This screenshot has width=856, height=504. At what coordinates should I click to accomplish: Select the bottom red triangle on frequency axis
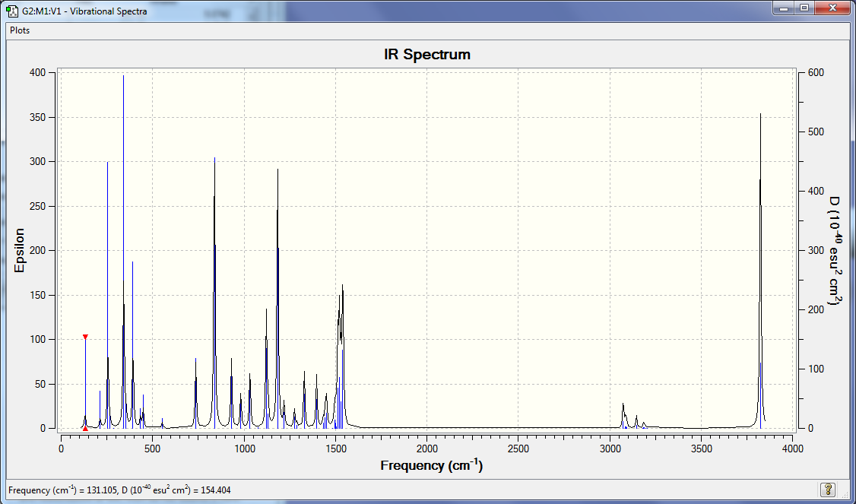tap(85, 429)
